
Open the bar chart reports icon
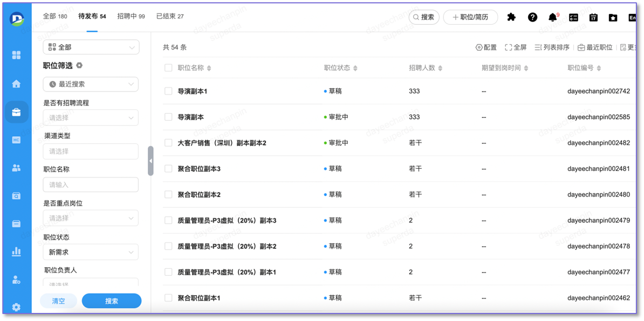click(16, 252)
